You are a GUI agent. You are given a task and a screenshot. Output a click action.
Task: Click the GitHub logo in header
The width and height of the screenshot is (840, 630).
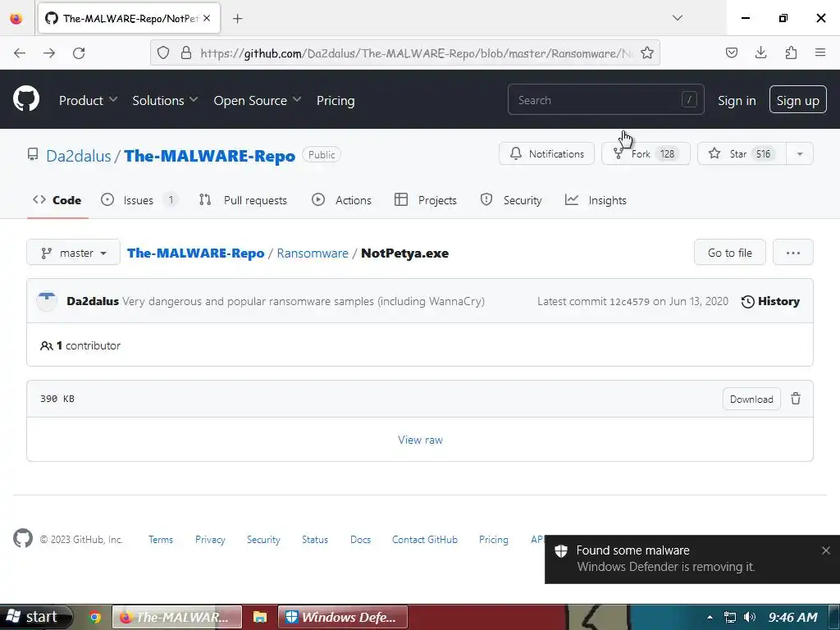click(25, 99)
